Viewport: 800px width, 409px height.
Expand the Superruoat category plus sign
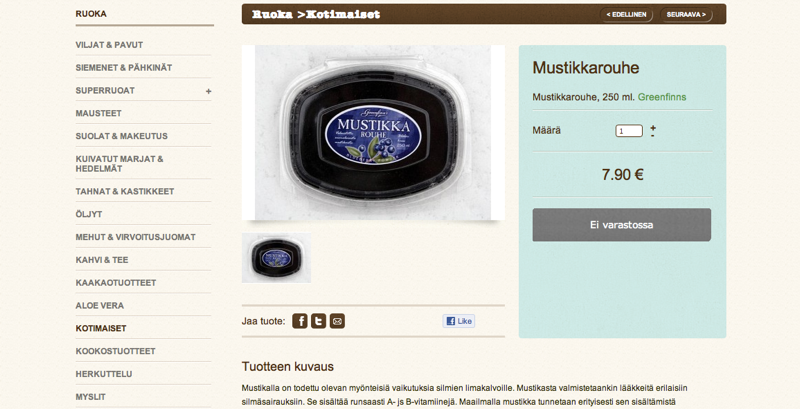[208, 91]
